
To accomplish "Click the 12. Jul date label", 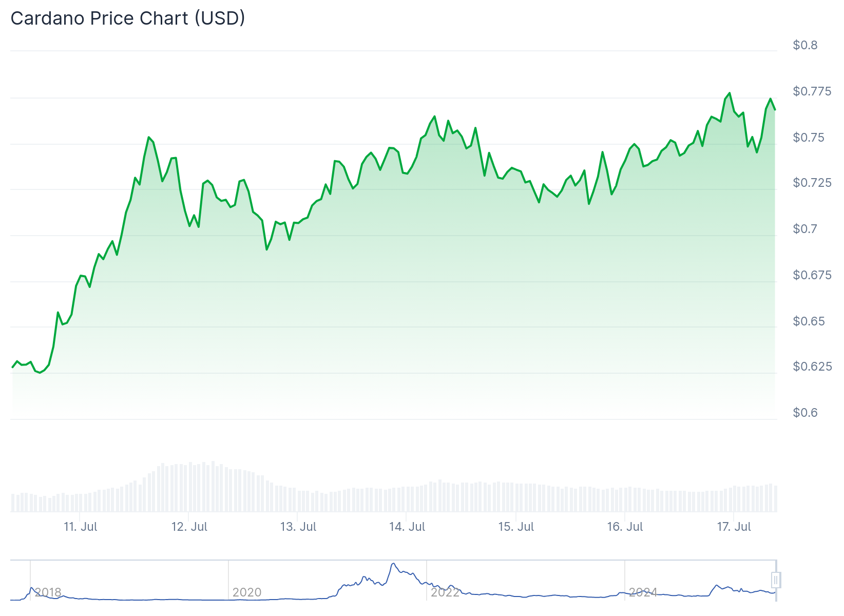I will [x=189, y=527].
